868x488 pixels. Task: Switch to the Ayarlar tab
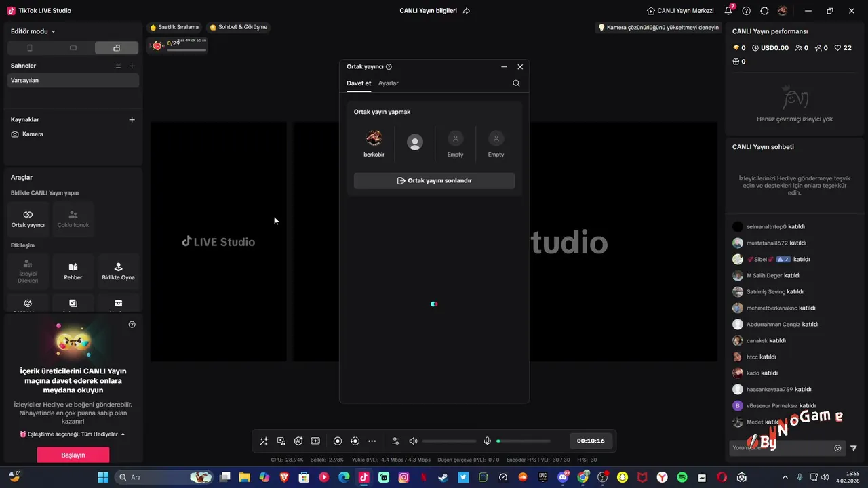pyautogui.click(x=389, y=83)
